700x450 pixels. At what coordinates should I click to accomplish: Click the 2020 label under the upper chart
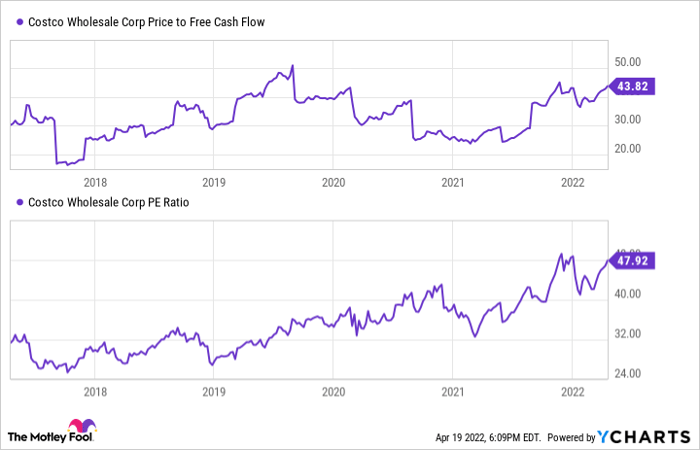(x=333, y=182)
